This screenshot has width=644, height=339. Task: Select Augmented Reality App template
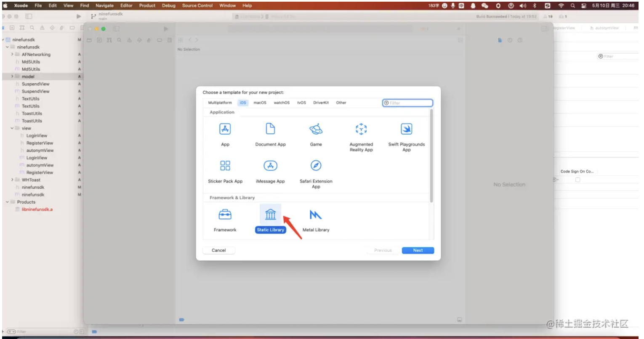[x=361, y=129]
